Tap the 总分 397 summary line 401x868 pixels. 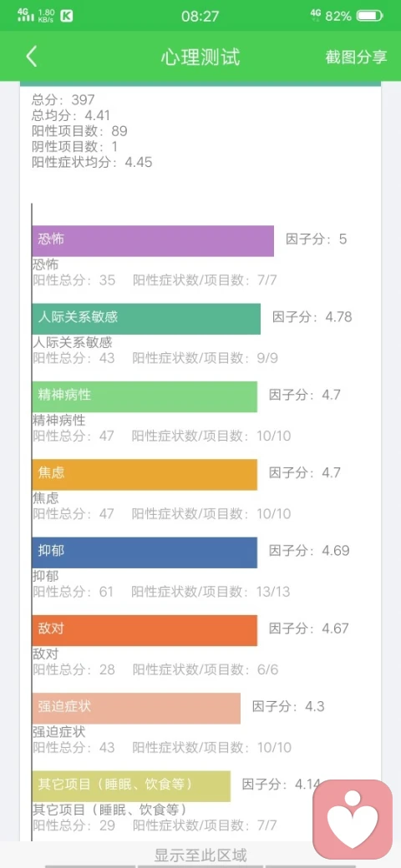coord(63,100)
